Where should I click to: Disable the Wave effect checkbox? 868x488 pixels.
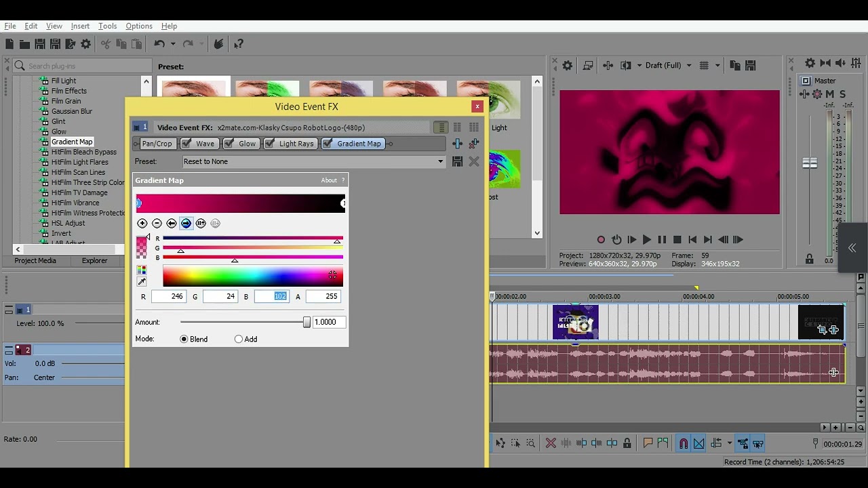pos(186,144)
